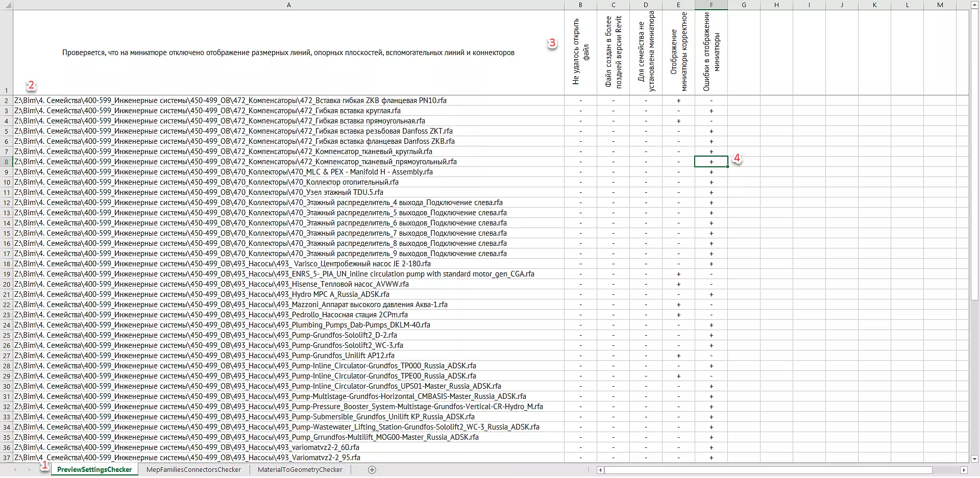Viewport: 980px width, 478px height.
Task: Click header cell 'Ошибки в отображении миниатюры'
Action: (711, 52)
